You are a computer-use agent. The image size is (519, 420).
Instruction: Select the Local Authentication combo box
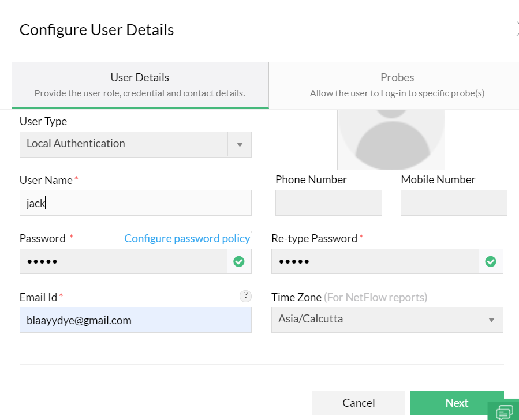pyautogui.click(x=124, y=144)
